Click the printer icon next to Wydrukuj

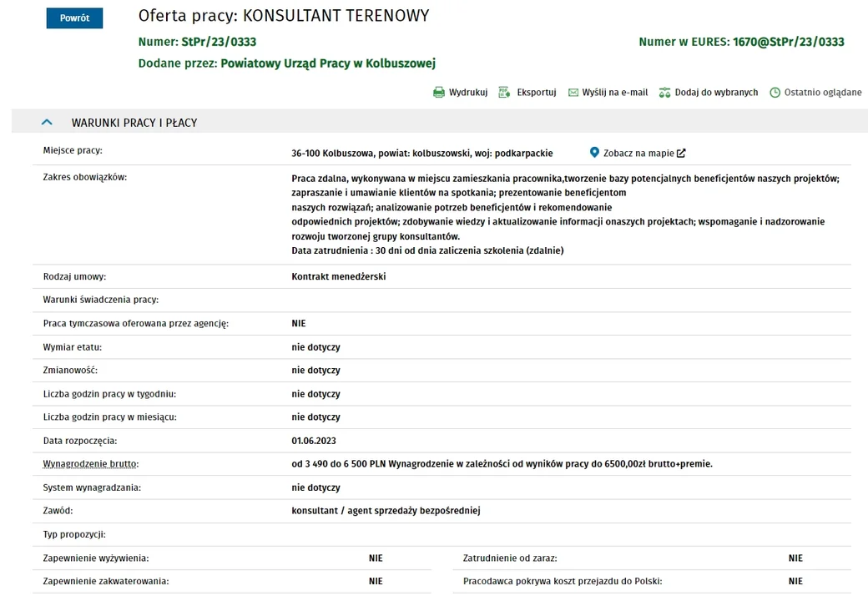(438, 93)
